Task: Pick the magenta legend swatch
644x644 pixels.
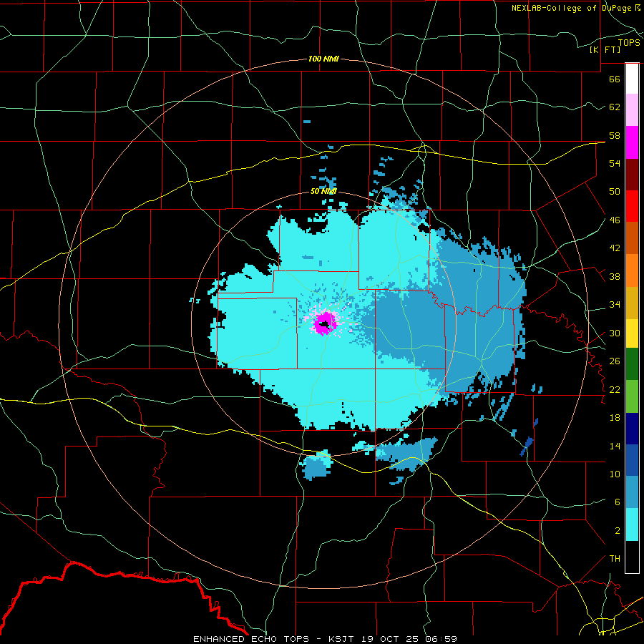Action: [632, 142]
